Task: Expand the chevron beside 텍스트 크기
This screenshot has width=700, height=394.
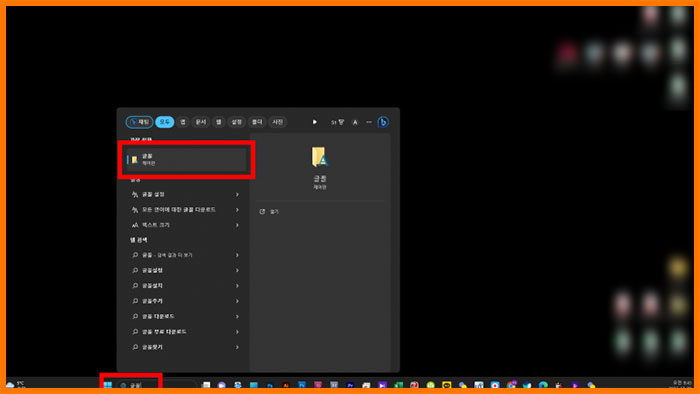Action: click(x=237, y=225)
